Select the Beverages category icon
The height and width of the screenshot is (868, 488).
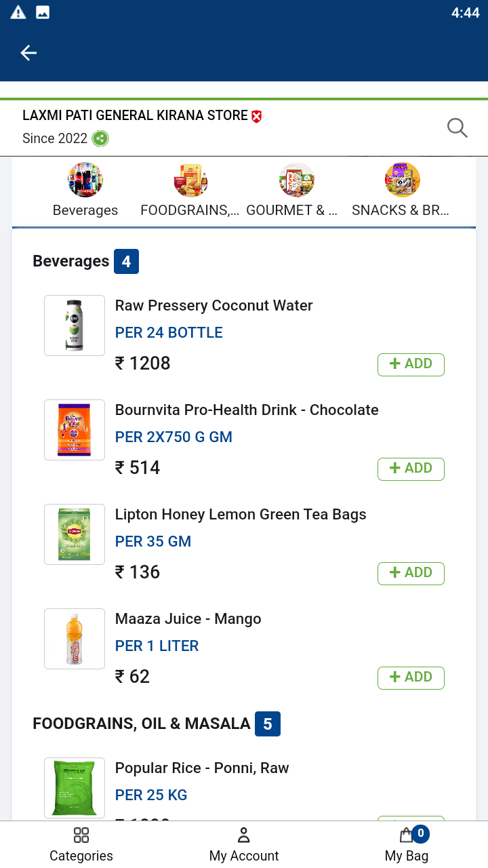(x=85, y=180)
